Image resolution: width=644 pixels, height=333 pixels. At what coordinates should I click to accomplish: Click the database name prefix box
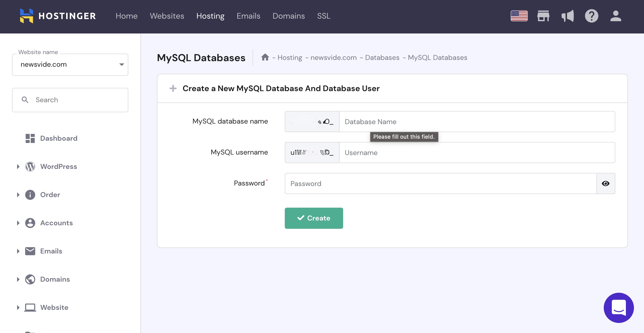pos(312,122)
